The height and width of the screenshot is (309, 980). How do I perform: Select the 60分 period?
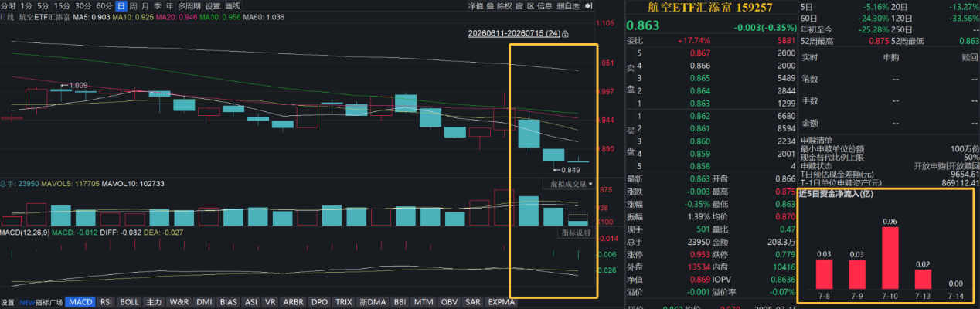pos(104,5)
